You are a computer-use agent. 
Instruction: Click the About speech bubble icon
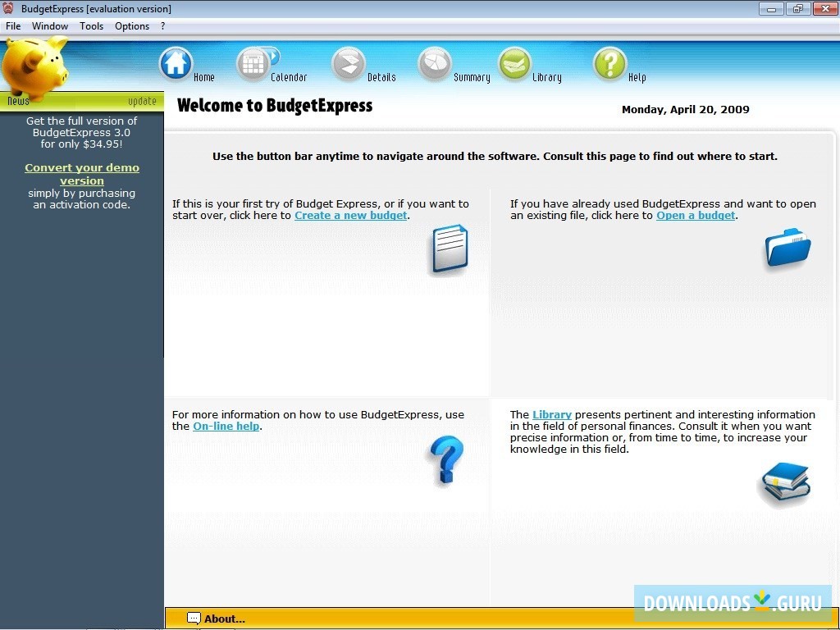tap(194, 619)
